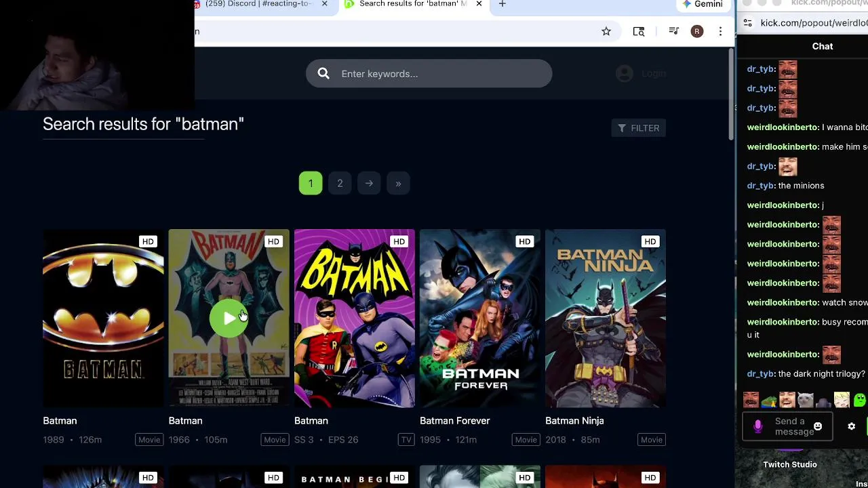The image size is (868, 488).
Task: Open the Batman Forever poster
Action: (x=480, y=319)
